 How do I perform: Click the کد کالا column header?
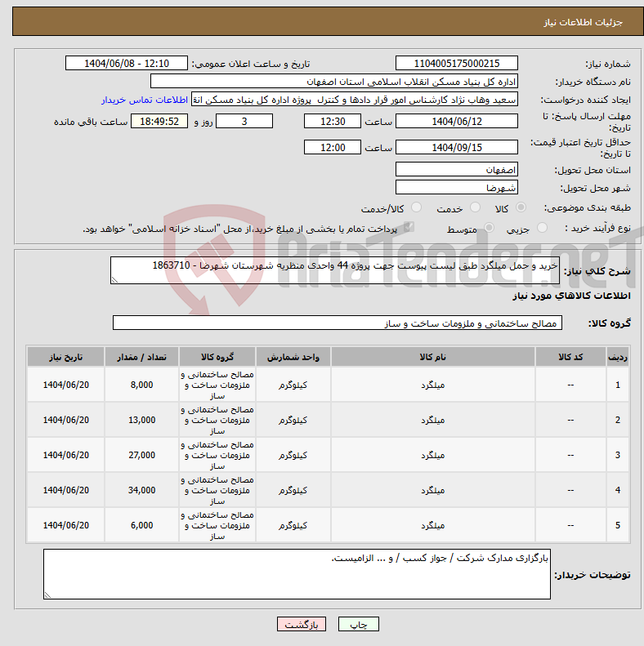click(570, 357)
